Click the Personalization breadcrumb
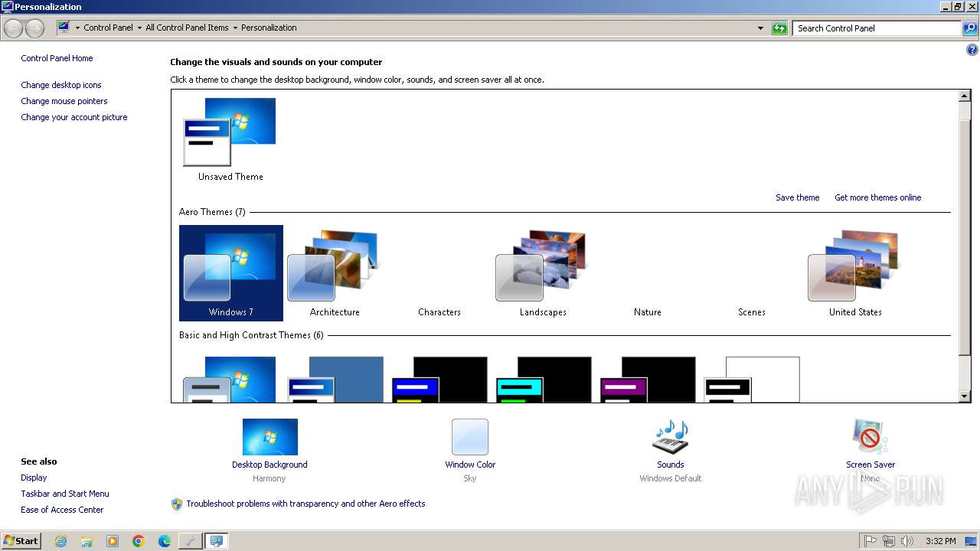Image resolution: width=980 pixels, height=551 pixels. (269, 28)
